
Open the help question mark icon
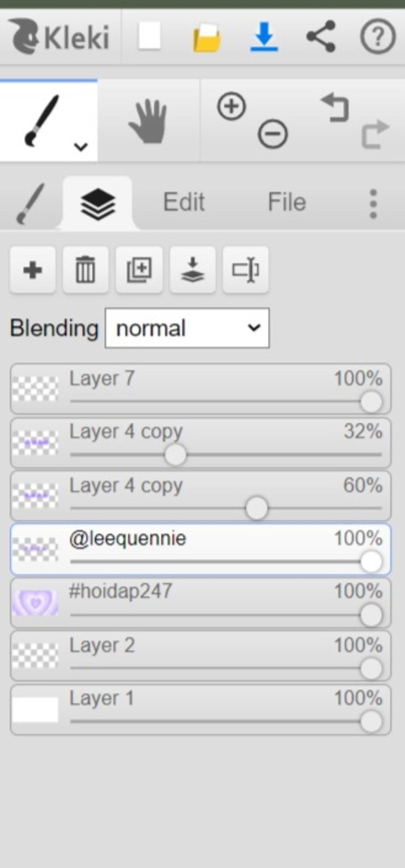(x=378, y=37)
